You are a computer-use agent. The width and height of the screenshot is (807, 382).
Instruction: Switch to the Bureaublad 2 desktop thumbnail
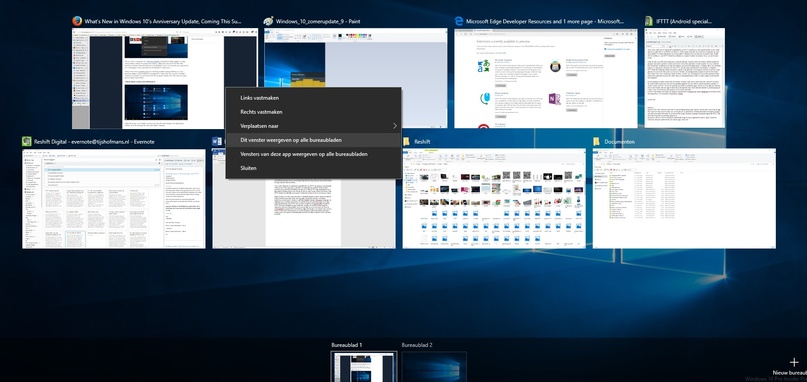(x=434, y=367)
